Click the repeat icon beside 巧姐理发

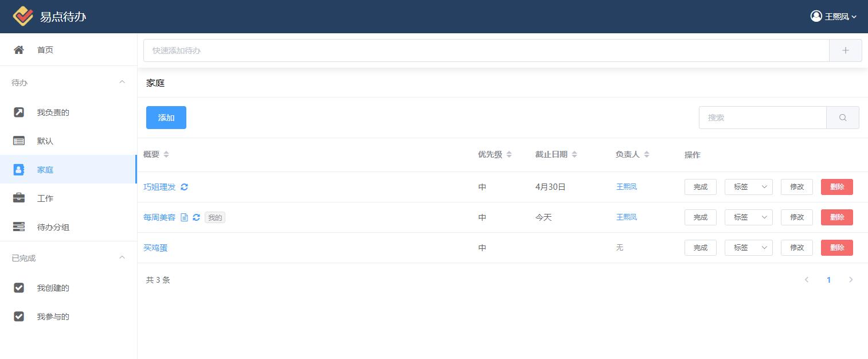tap(184, 187)
